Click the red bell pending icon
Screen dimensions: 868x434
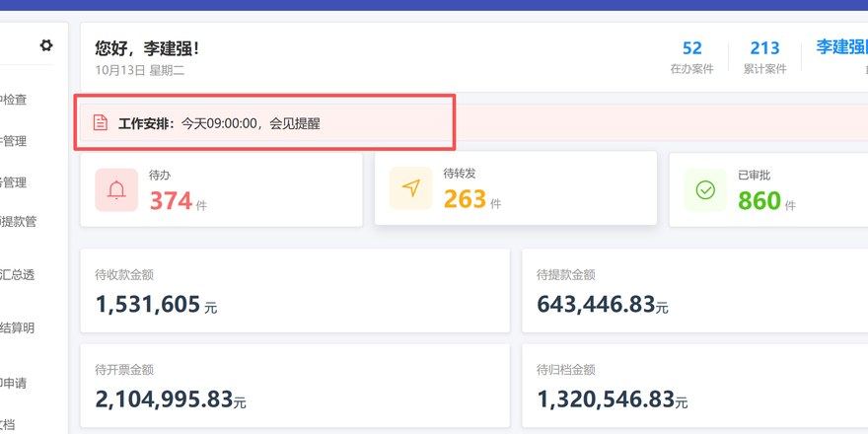point(116,189)
